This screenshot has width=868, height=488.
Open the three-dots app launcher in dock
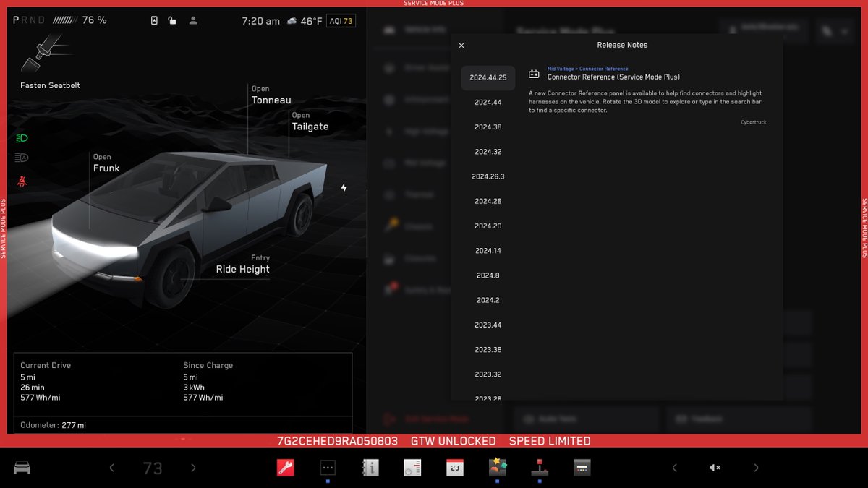328,468
